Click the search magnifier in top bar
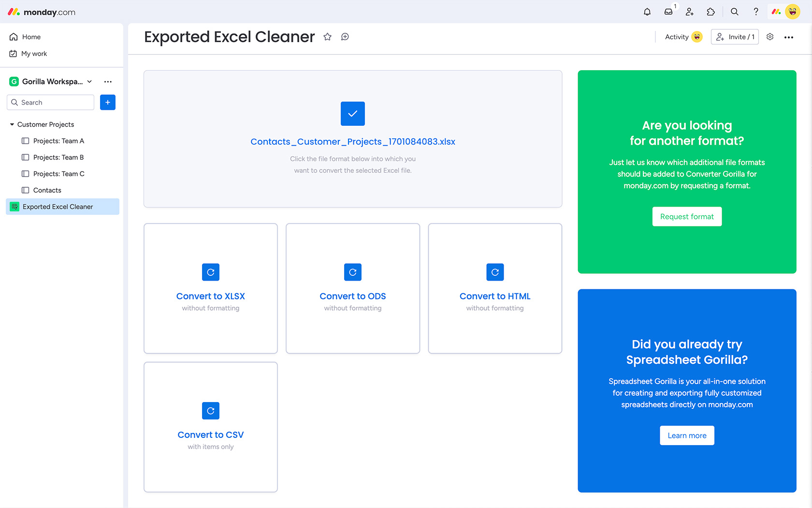 coord(735,12)
